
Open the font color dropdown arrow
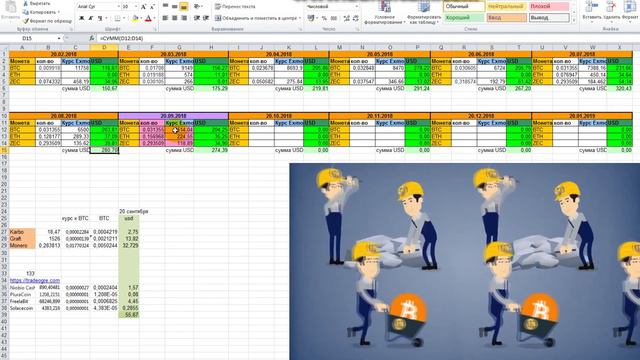(x=154, y=18)
